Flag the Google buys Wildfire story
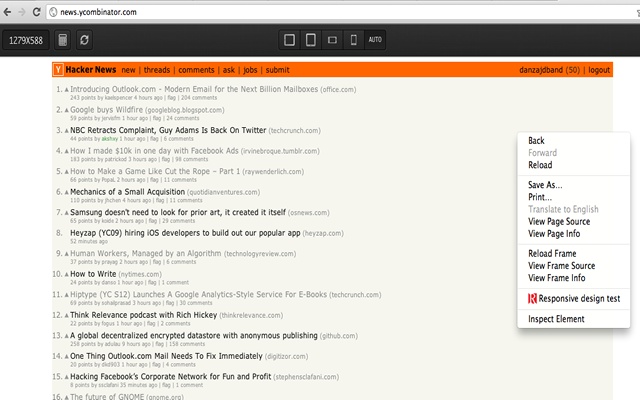The image size is (640, 400). pos(157,118)
